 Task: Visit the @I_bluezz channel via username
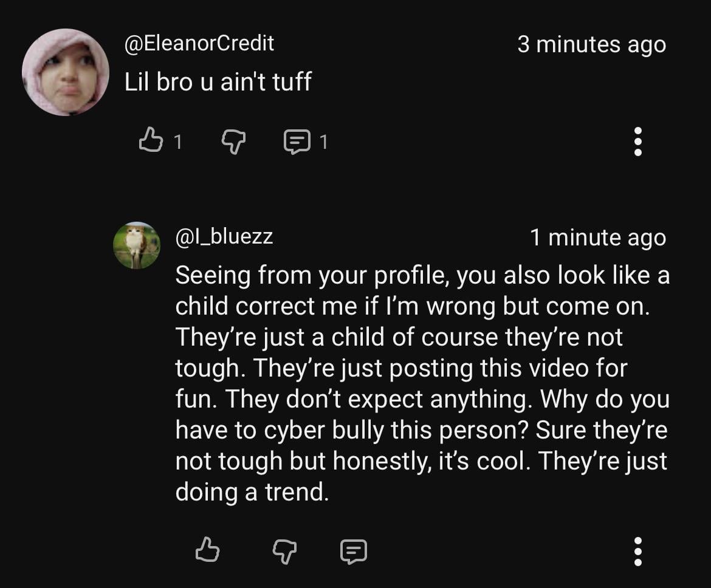(224, 236)
